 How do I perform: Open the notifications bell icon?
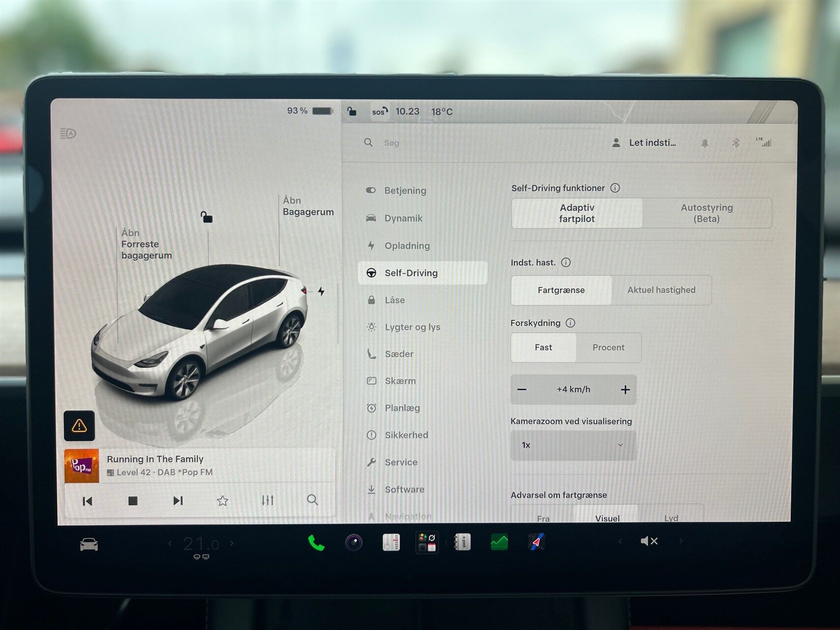pos(705,143)
